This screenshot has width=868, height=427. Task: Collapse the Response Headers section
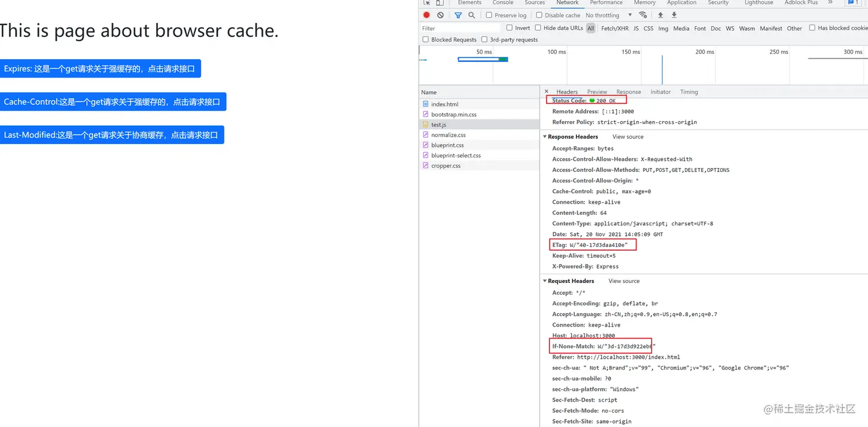[x=545, y=137]
